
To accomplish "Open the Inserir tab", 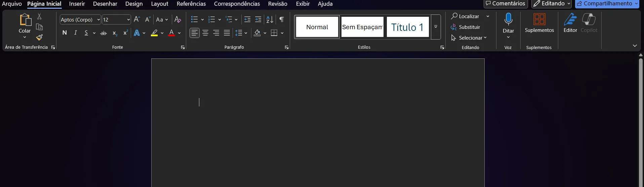I will [77, 4].
